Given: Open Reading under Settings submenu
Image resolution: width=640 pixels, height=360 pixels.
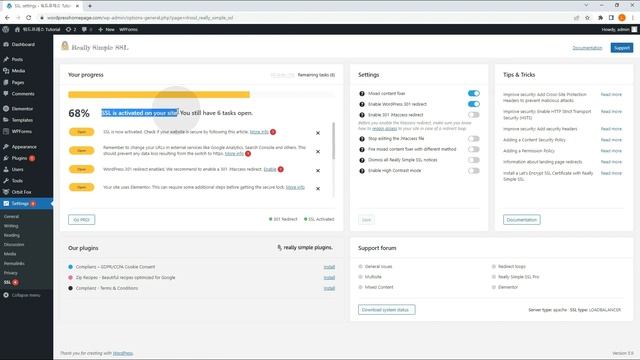Looking at the screenshot, I should [11, 236].
